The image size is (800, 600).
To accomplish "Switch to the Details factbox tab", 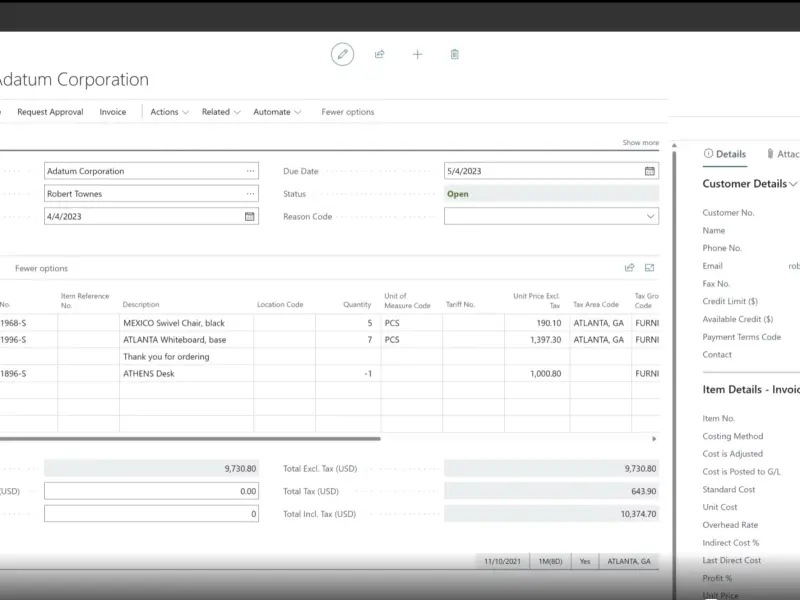I will pos(725,154).
